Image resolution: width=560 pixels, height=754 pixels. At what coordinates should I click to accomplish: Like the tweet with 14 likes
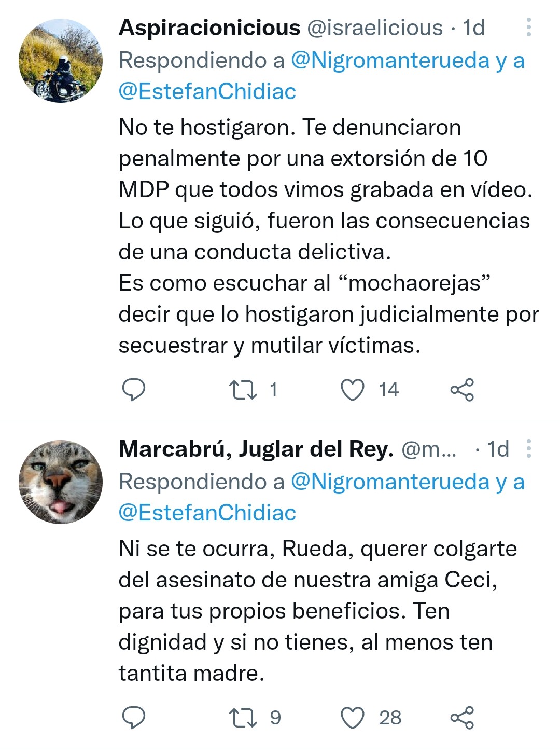353,390
